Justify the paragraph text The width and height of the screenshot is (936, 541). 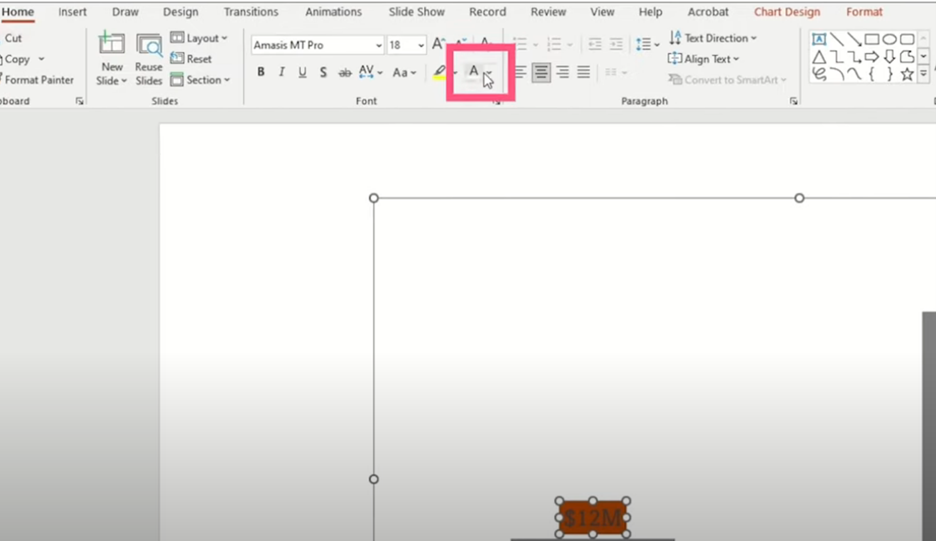[583, 72]
